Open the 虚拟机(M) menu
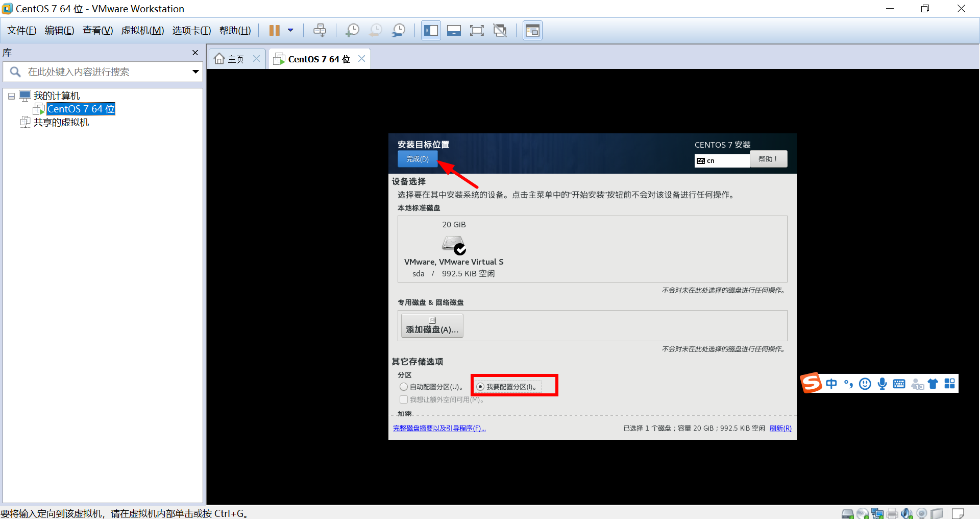Image resolution: width=980 pixels, height=519 pixels. (142, 31)
